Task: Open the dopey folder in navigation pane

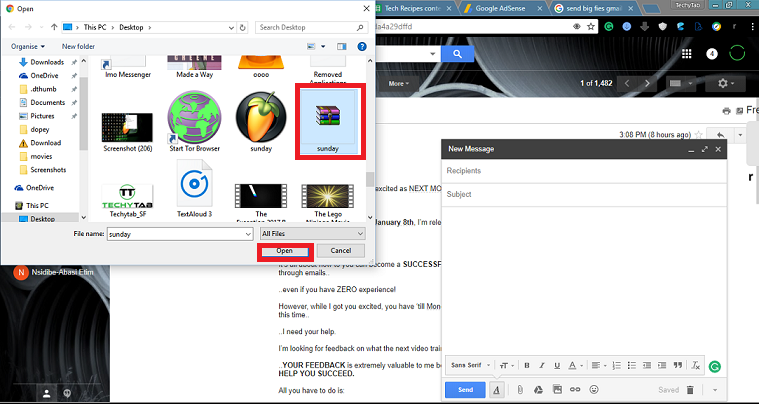Action: [40, 130]
